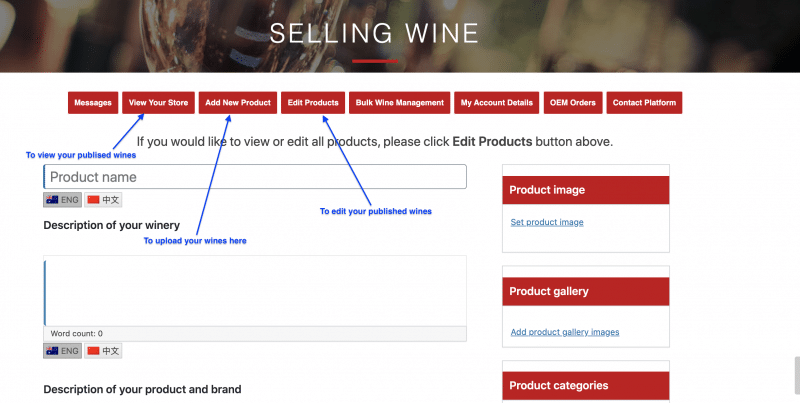This screenshot has height=403, width=800.
Task: Click the page vertical scrollbar thumb
Action: [797, 376]
